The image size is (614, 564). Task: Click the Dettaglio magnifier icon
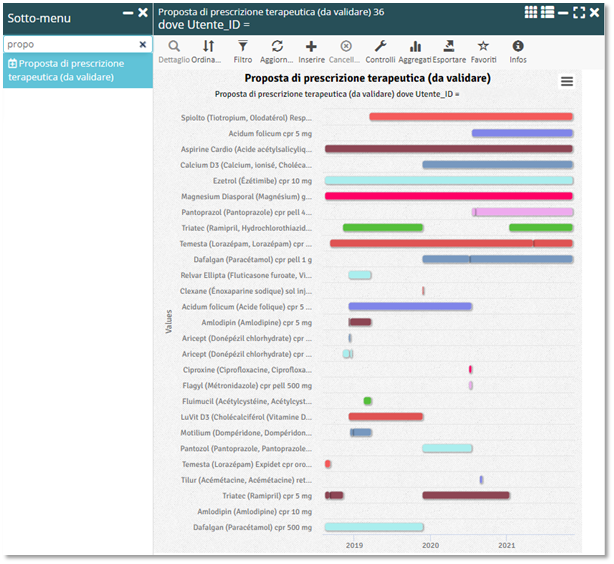(x=174, y=47)
